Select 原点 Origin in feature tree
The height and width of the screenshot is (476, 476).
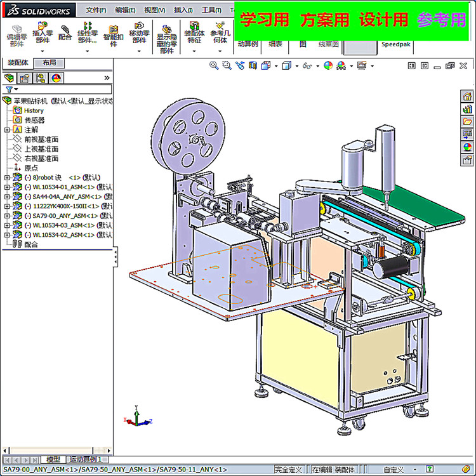pyautogui.click(x=31, y=168)
